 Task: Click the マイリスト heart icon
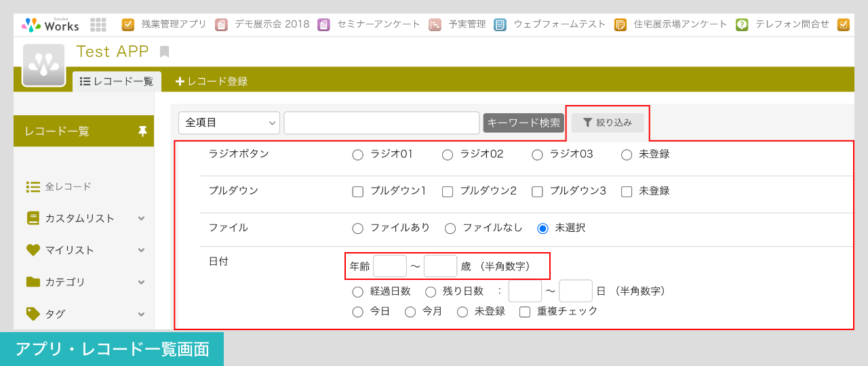(33, 250)
